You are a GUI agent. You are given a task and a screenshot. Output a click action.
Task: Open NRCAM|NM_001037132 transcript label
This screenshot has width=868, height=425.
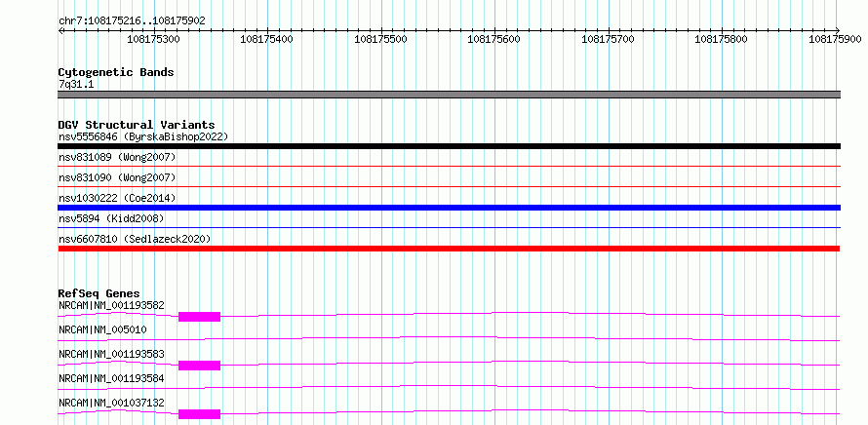coord(111,403)
